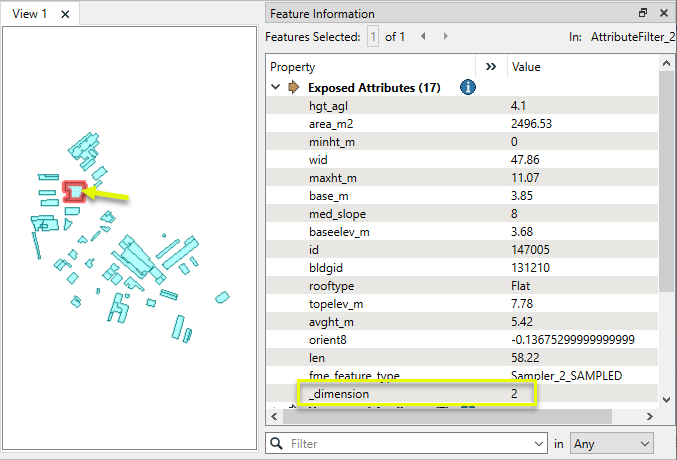This screenshot has height=460, width=677.
Task: Open the 'Any' column selector dropdown
Action: (x=610, y=442)
